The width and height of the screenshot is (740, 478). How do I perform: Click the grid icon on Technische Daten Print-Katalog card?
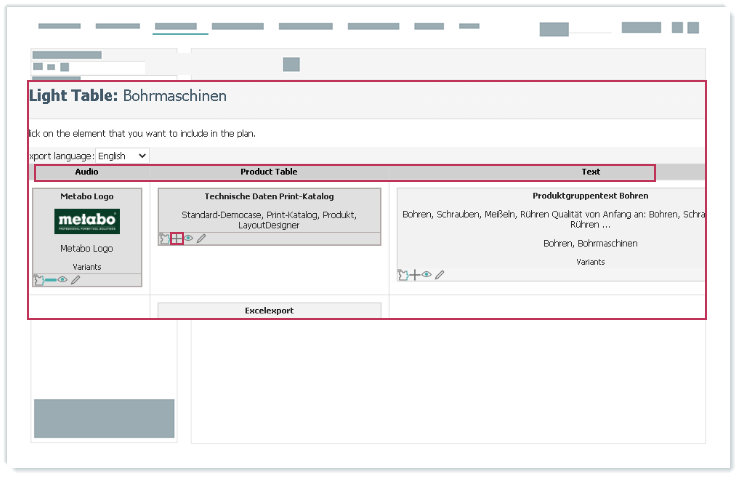click(177, 238)
